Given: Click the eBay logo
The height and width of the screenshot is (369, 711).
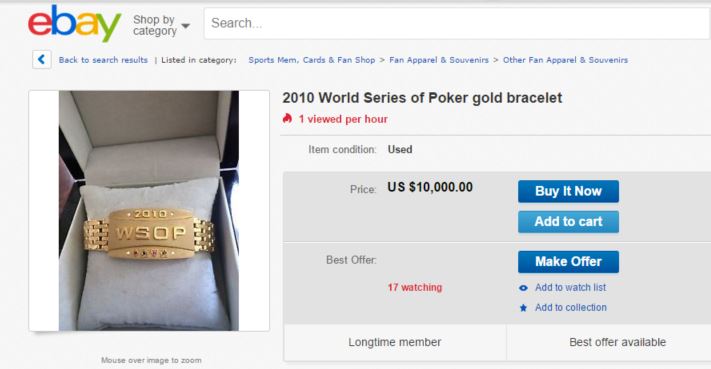Looking at the screenshot, I should 74,23.
